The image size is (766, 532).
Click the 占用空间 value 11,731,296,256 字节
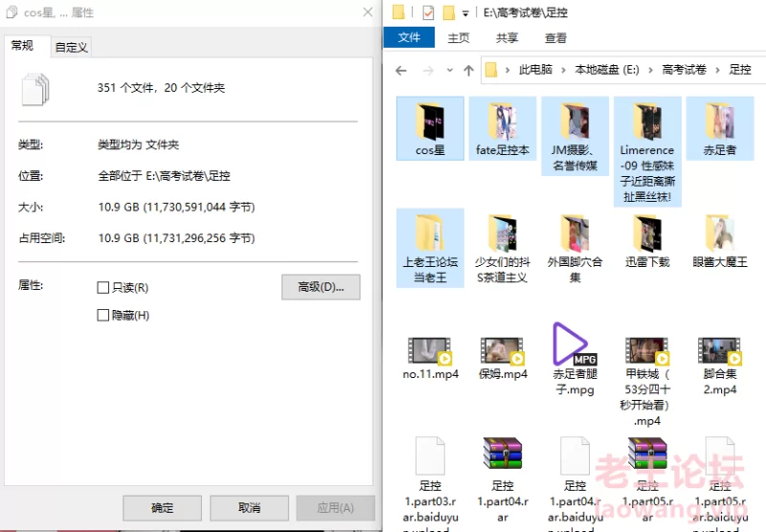pos(176,238)
